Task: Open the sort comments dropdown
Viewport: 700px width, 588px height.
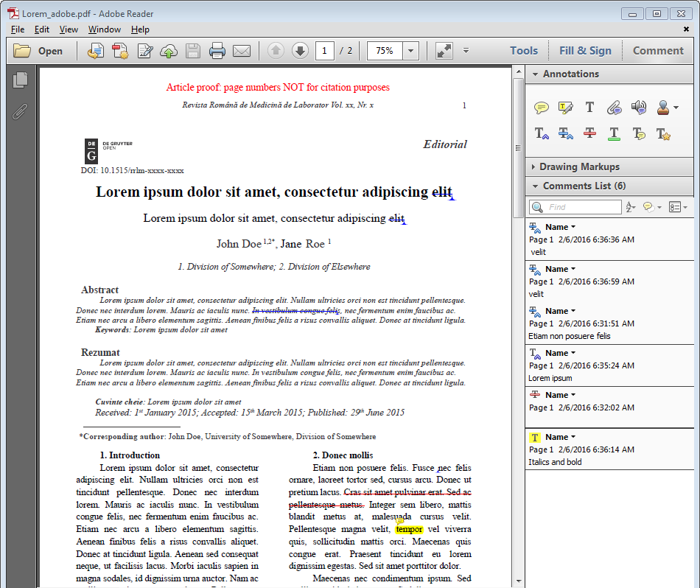Action: [630, 207]
